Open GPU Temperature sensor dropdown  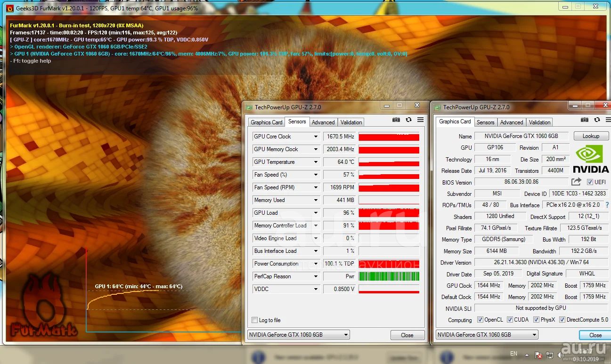coord(316,162)
